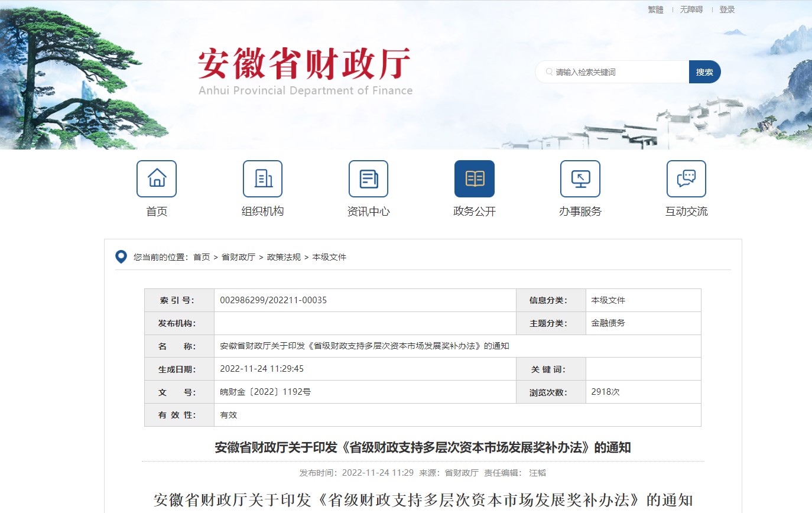The image size is (812, 513).
Task: Click the 互动交流 chat bubbles icon
Action: tap(686, 178)
